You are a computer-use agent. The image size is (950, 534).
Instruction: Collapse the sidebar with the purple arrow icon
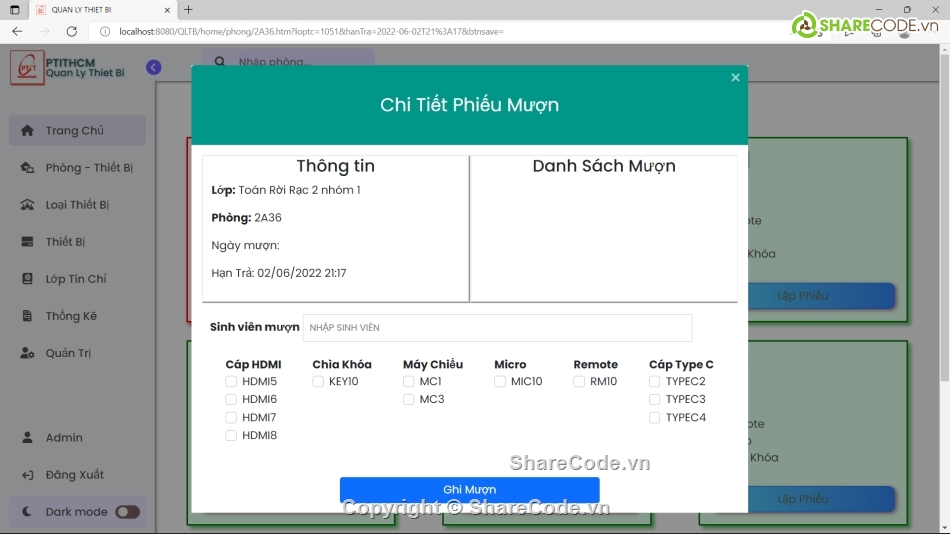click(x=153, y=67)
